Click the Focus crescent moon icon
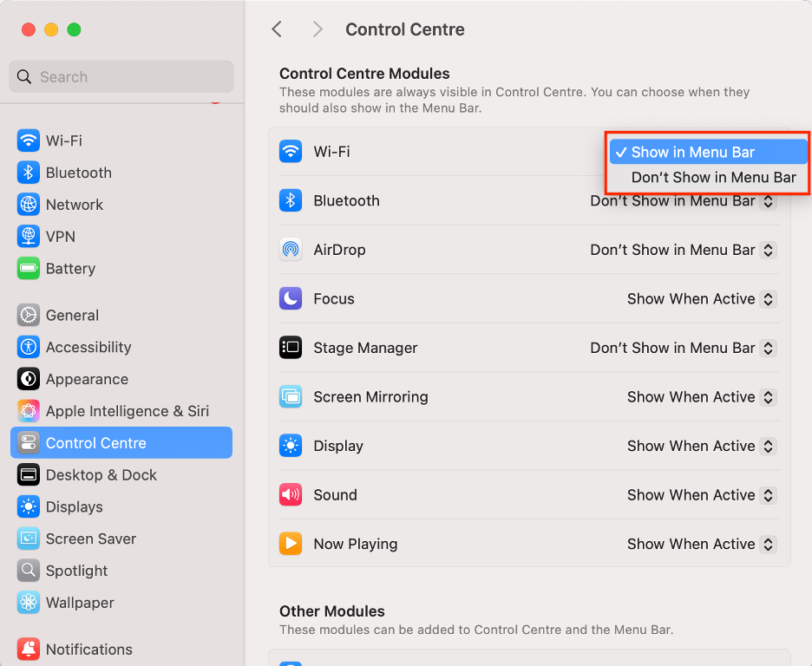 (x=290, y=298)
